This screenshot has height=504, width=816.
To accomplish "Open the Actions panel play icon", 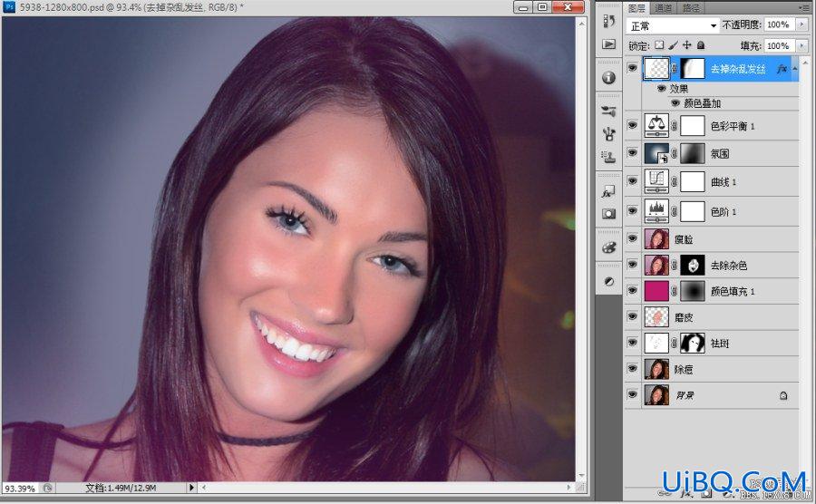I will [609, 44].
